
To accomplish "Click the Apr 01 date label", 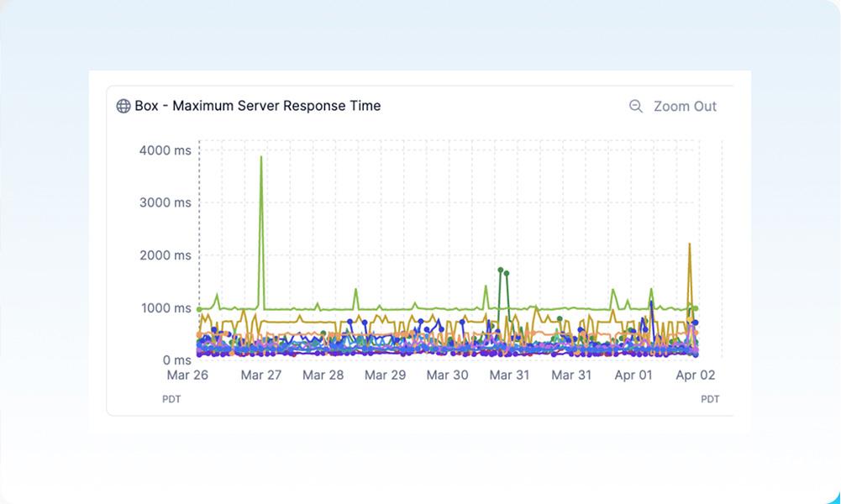I will tap(633, 375).
